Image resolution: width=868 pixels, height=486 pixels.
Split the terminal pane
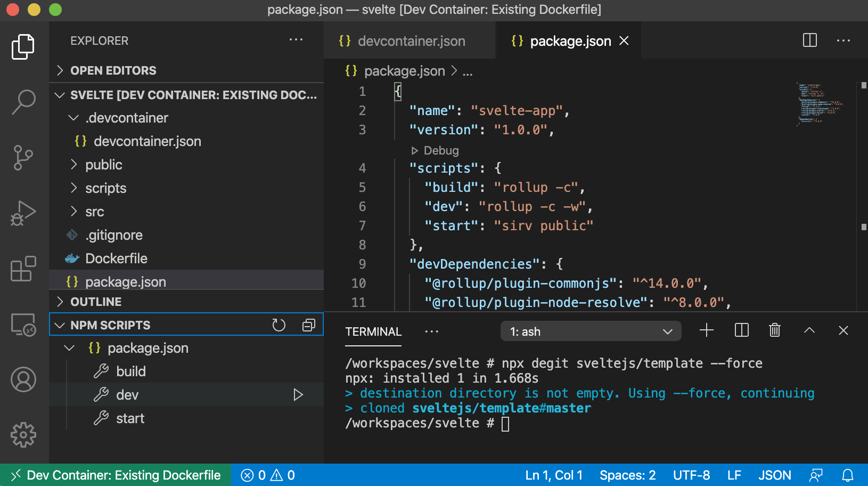[741, 330]
